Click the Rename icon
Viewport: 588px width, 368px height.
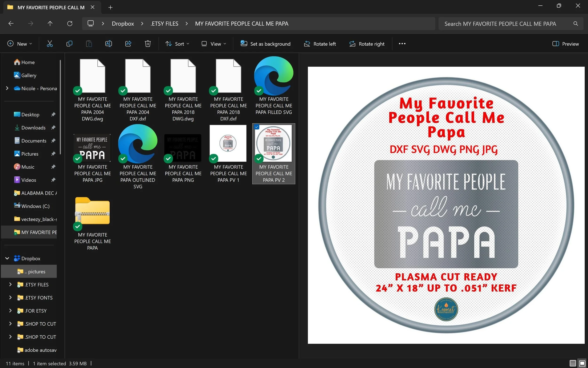tap(108, 44)
